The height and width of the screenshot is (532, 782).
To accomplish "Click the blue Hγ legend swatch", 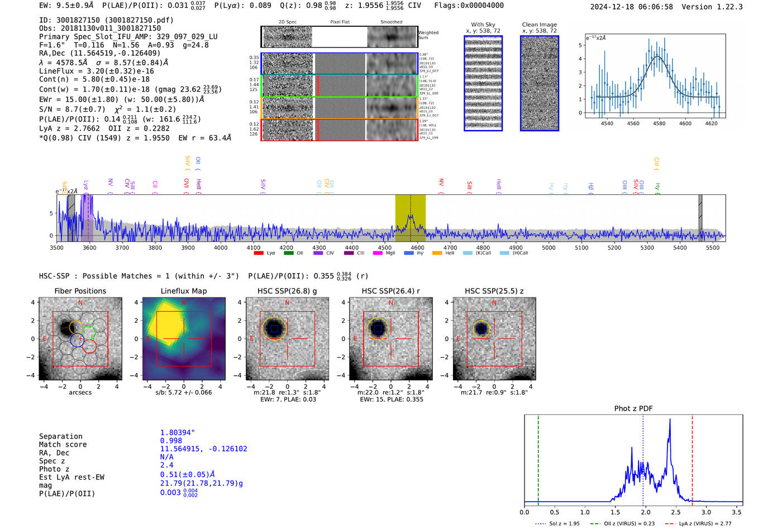I will 409,253.
